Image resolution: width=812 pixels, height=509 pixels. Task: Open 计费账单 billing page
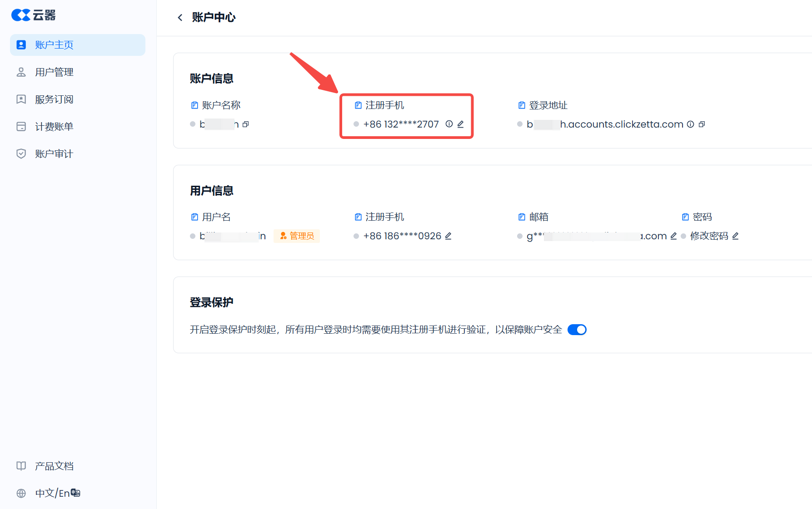click(x=54, y=127)
